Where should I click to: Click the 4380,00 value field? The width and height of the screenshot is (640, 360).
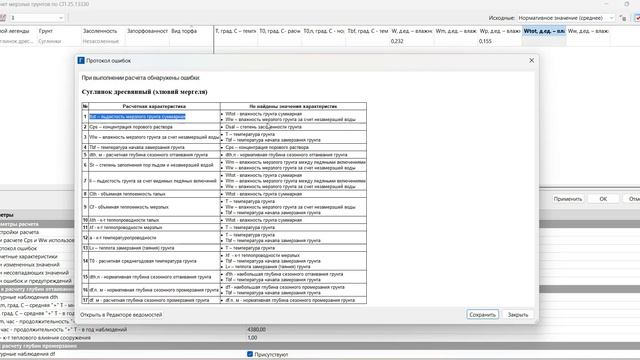(256, 329)
